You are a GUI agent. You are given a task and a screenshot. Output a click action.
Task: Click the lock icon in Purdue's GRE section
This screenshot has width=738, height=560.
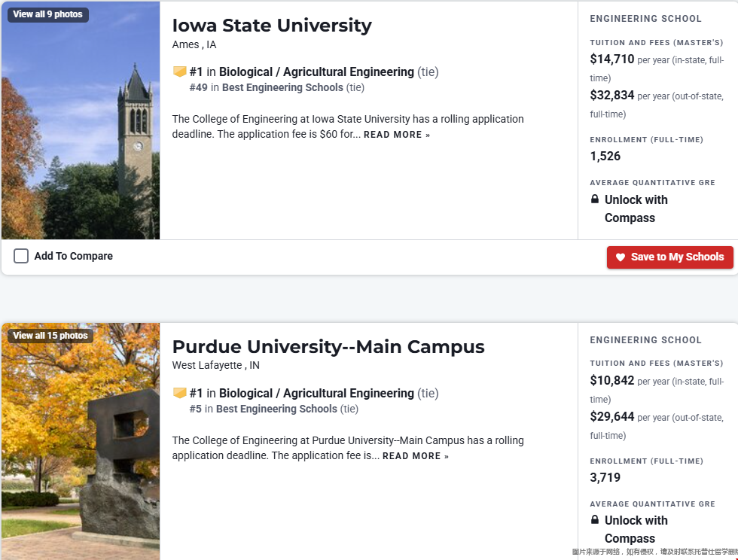595,519
